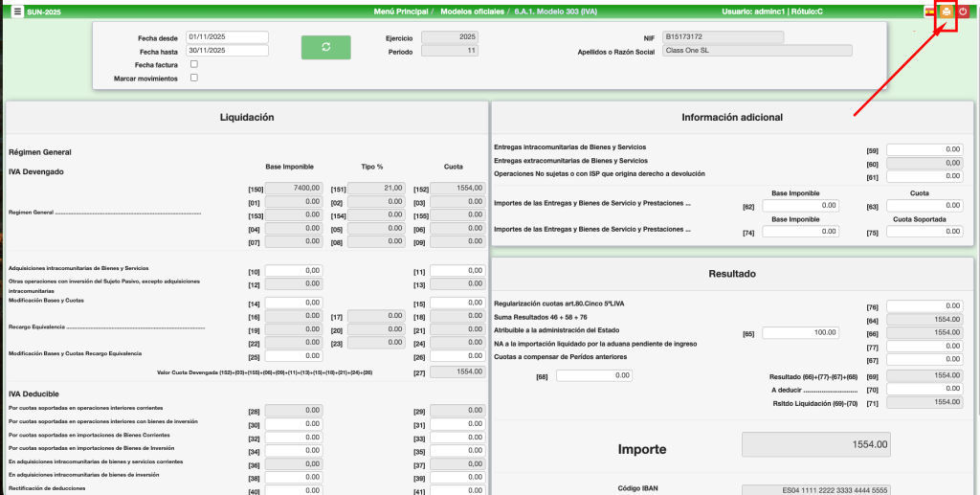Go to Menú Principal breadcrumb
Screen dimensions: 980x495
(x=401, y=11)
